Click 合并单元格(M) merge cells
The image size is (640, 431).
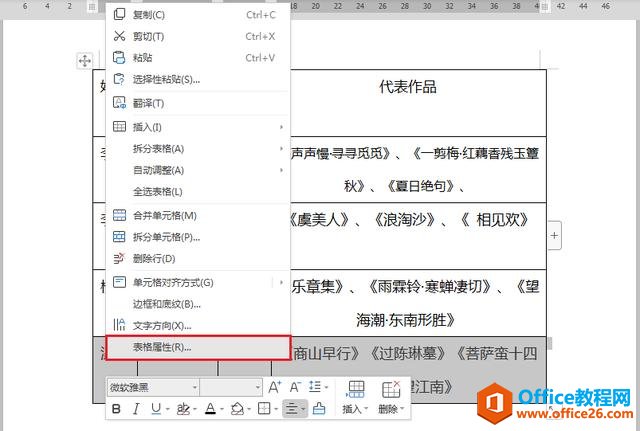click(198, 216)
